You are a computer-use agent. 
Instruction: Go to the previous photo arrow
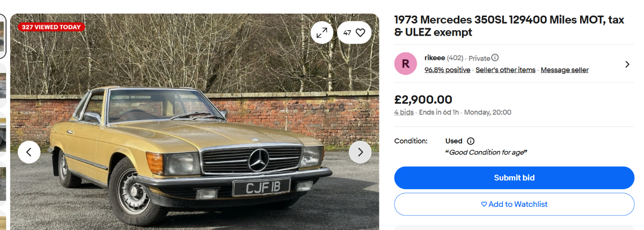coord(29,152)
